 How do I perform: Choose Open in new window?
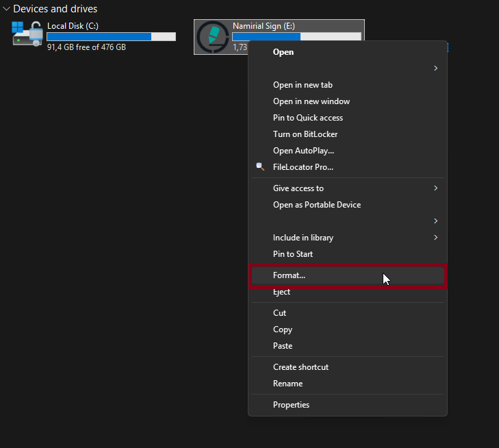311,101
